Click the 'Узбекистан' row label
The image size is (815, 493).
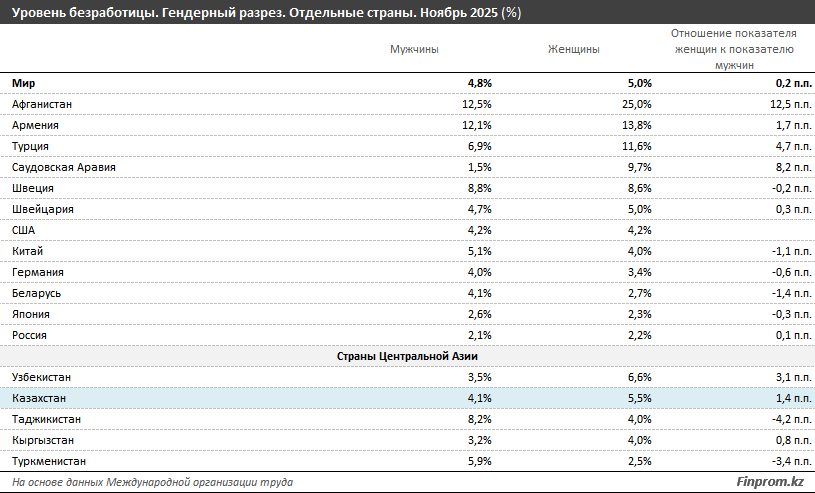(41, 378)
